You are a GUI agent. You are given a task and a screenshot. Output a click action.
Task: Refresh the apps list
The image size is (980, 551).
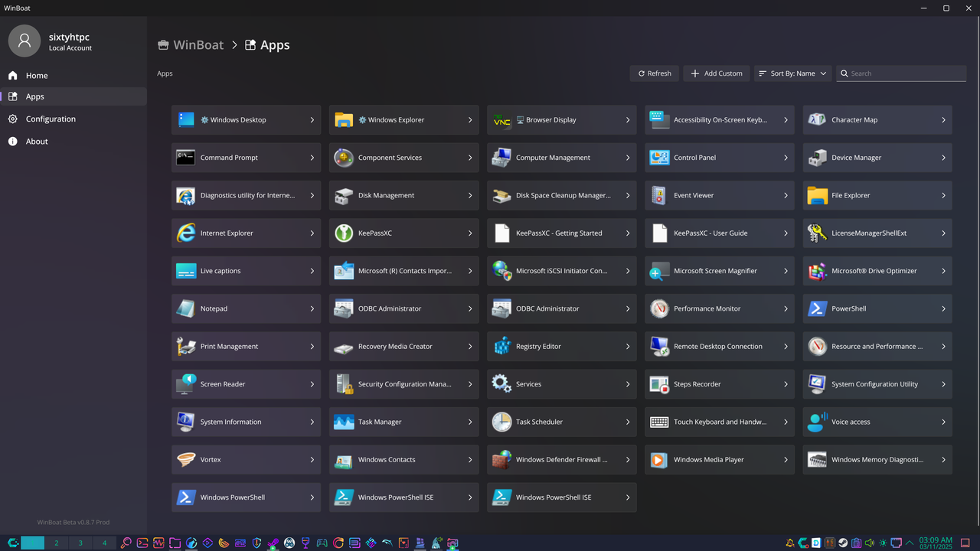tap(654, 73)
